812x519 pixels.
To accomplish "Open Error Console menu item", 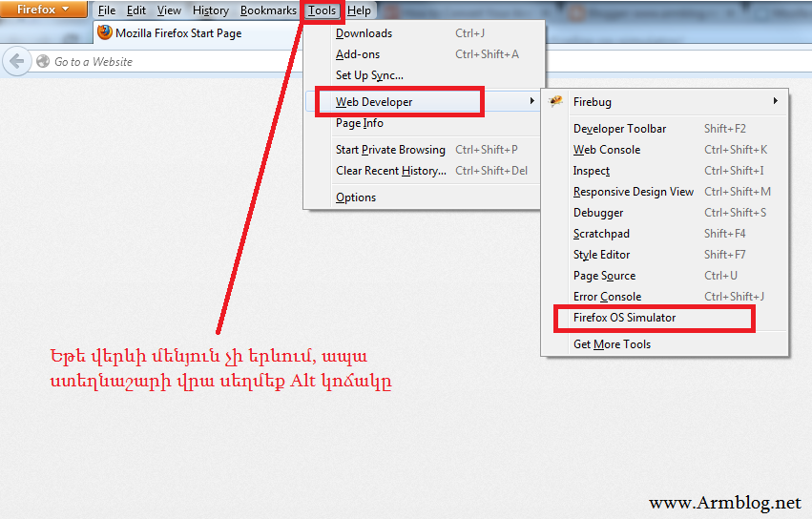I will pos(665,297).
